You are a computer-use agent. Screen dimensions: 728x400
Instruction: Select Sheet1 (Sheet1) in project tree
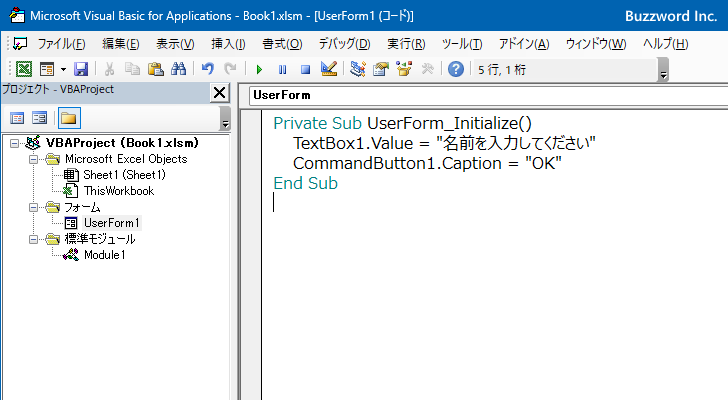[124, 175]
